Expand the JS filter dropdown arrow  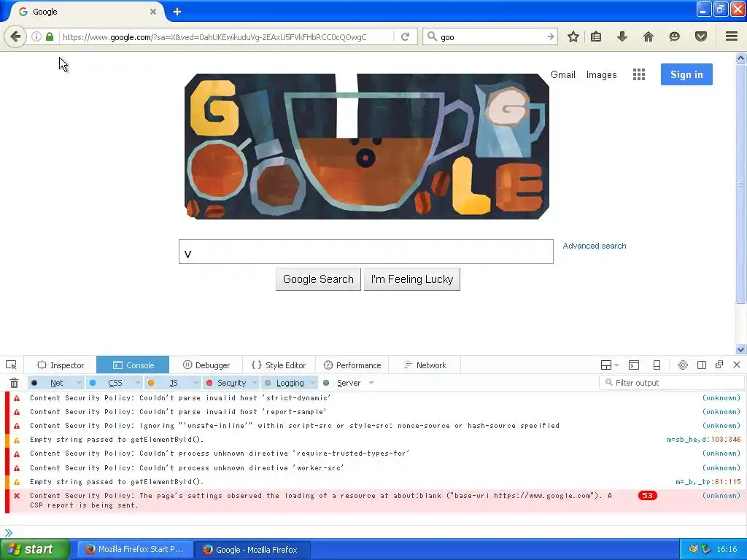[196, 383]
